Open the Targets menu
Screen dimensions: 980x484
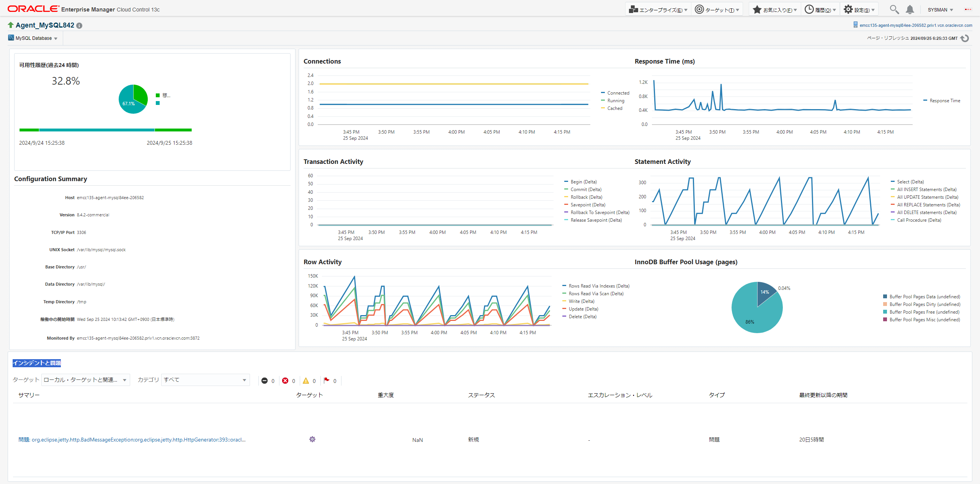coord(717,10)
